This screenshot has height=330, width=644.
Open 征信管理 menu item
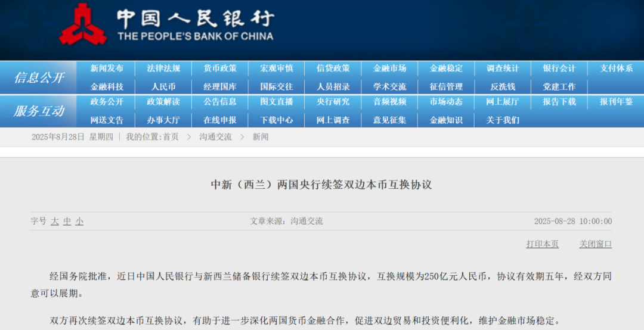pos(446,86)
